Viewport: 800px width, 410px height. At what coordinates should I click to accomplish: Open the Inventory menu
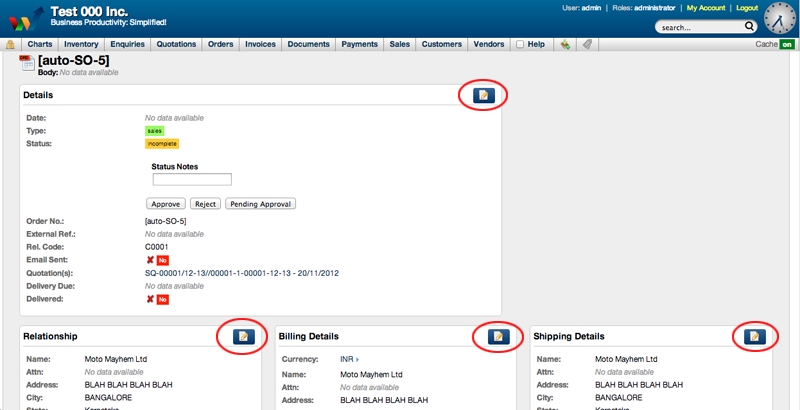(x=81, y=44)
